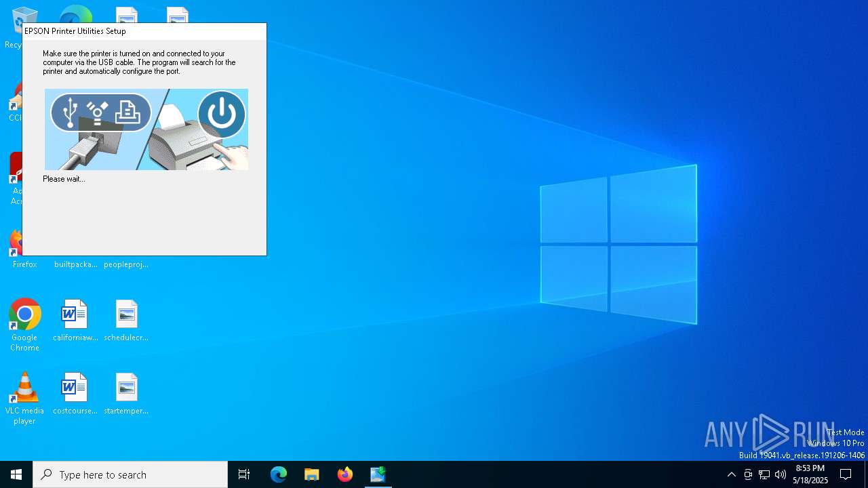Select the EPSON setup taskbar icon
The height and width of the screenshot is (488, 868).
coord(378,474)
